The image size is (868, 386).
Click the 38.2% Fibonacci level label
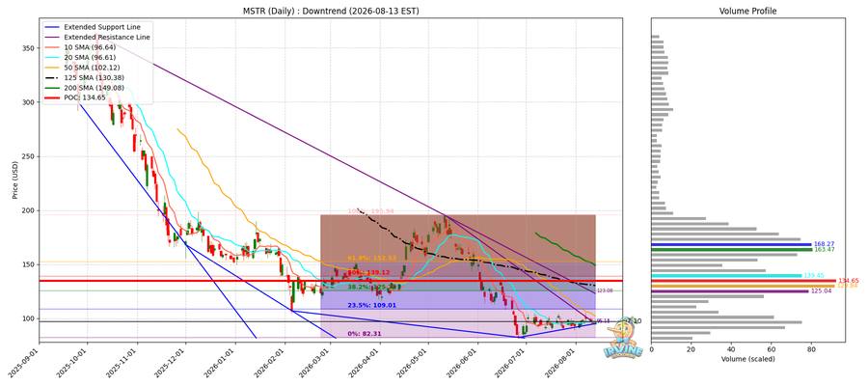point(372,288)
